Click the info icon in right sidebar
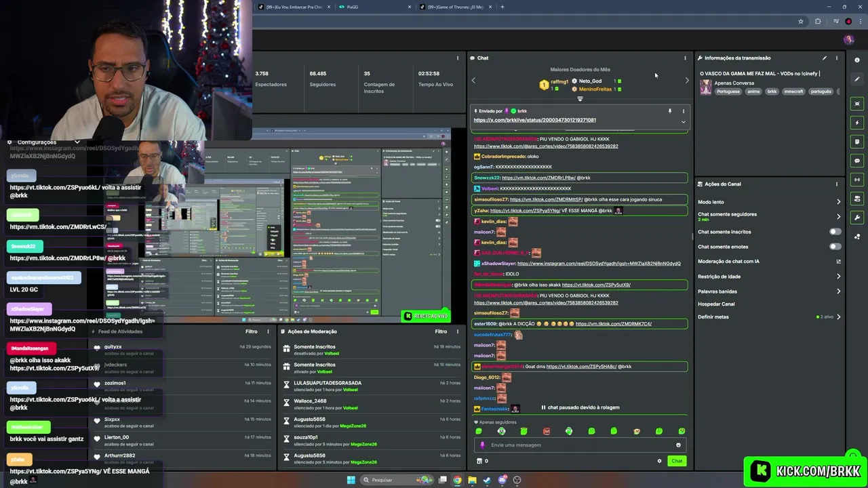The width and height of the screenshot is (868, 488). pos(858,60)
